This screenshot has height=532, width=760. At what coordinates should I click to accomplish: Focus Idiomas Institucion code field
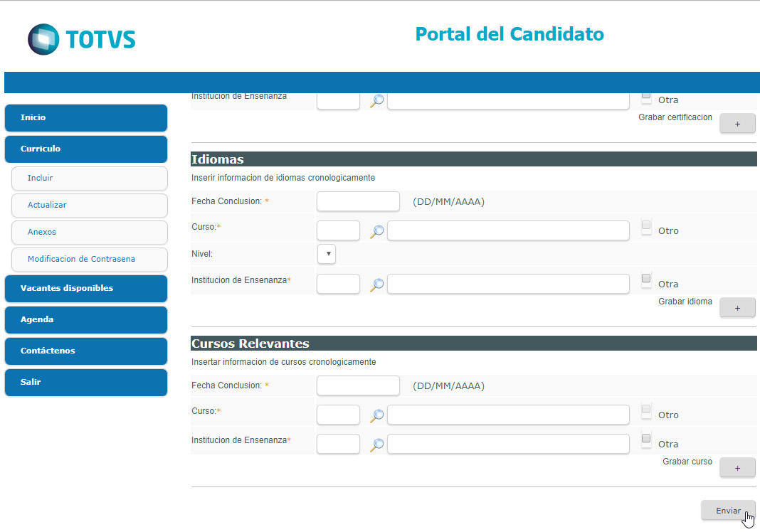click(338, 284)
